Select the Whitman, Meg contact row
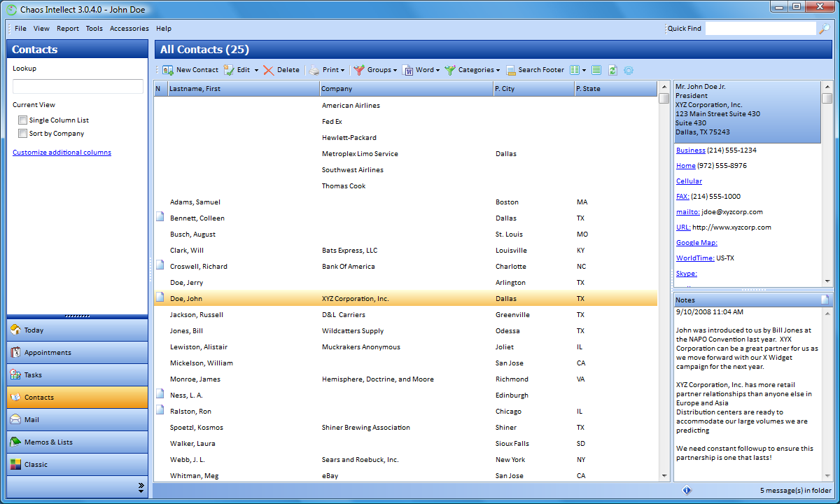The image size is (840, 504). 406,476
